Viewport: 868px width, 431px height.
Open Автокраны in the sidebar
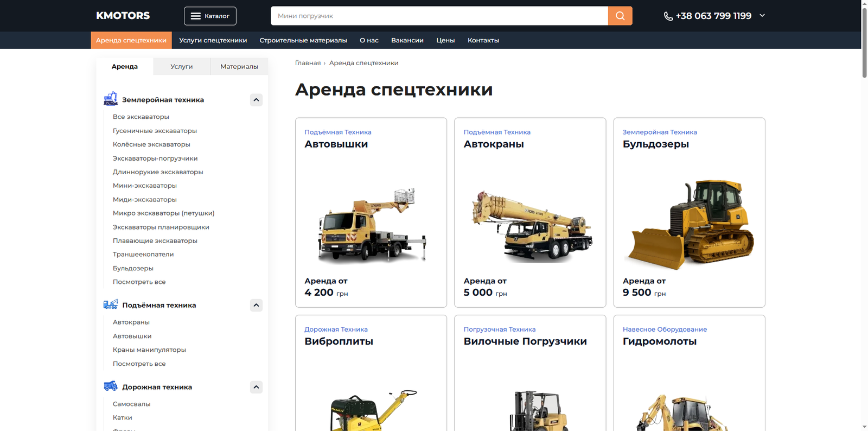[131, 322]
